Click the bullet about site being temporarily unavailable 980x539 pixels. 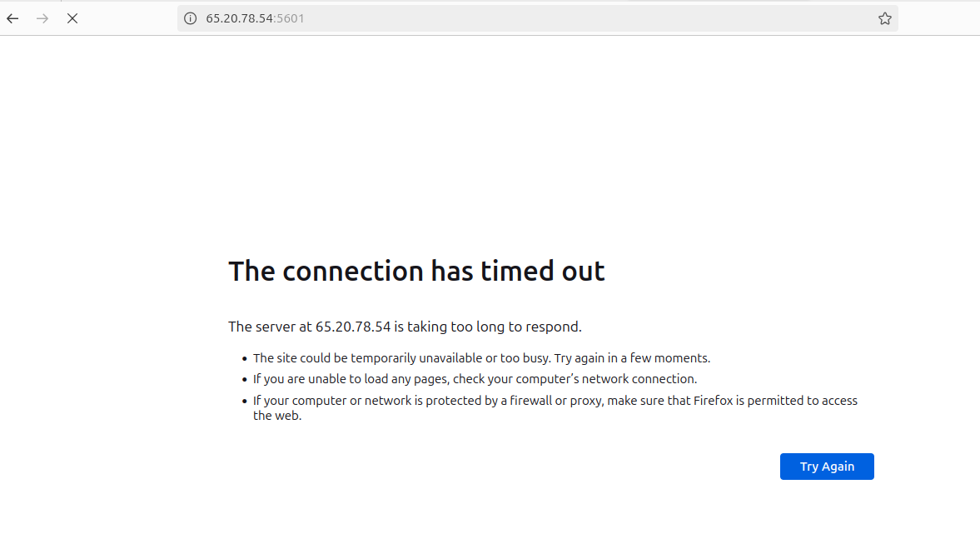click(x=481, y=358)
